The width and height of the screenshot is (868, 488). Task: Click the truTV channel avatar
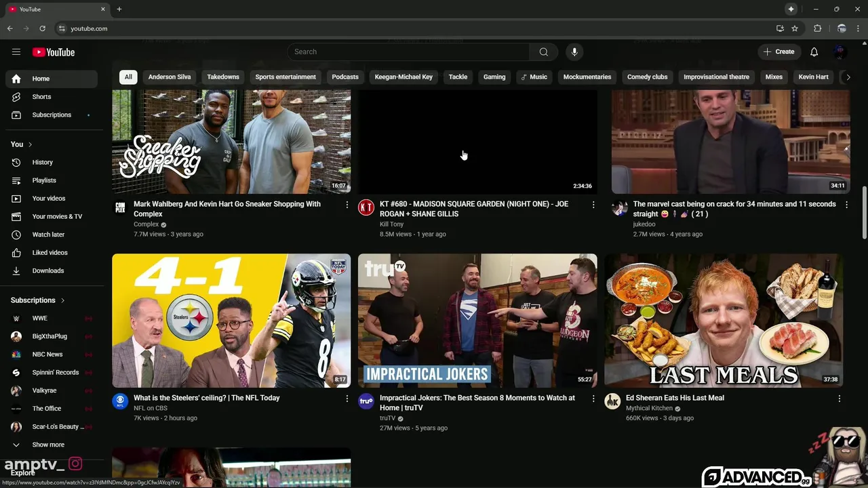point(366,401)
